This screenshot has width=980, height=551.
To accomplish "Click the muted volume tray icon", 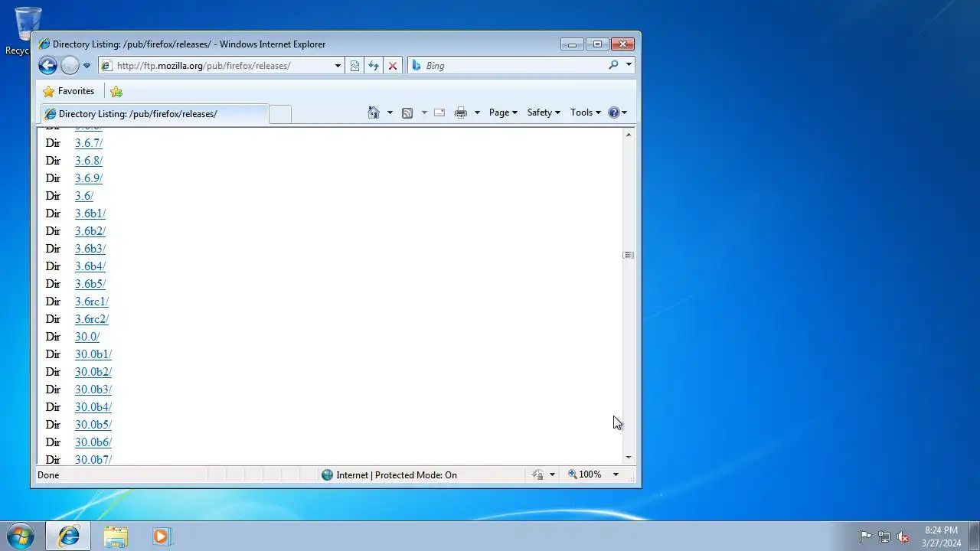I will (x=903, y=536).
